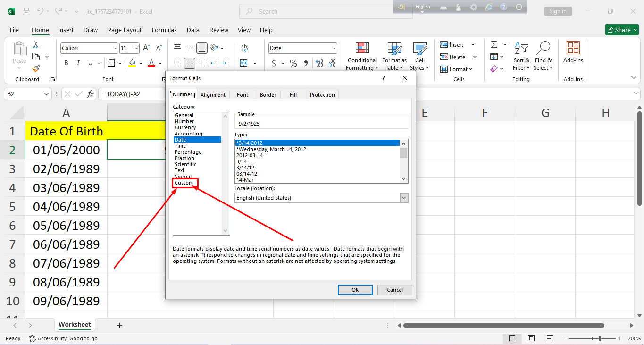Click the Insert Function fx icon
The height and width of the screenshot is (345, 644).
tap(90, 94)
